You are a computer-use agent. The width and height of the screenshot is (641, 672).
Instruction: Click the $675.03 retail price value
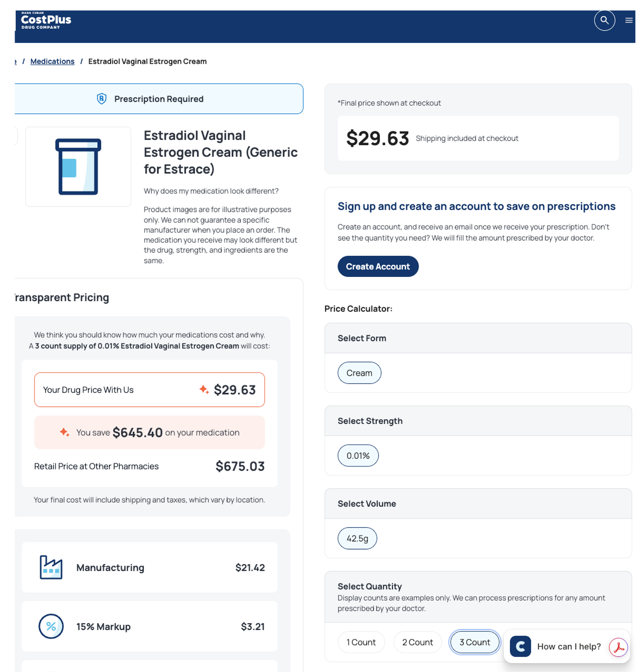coord(240,466)
